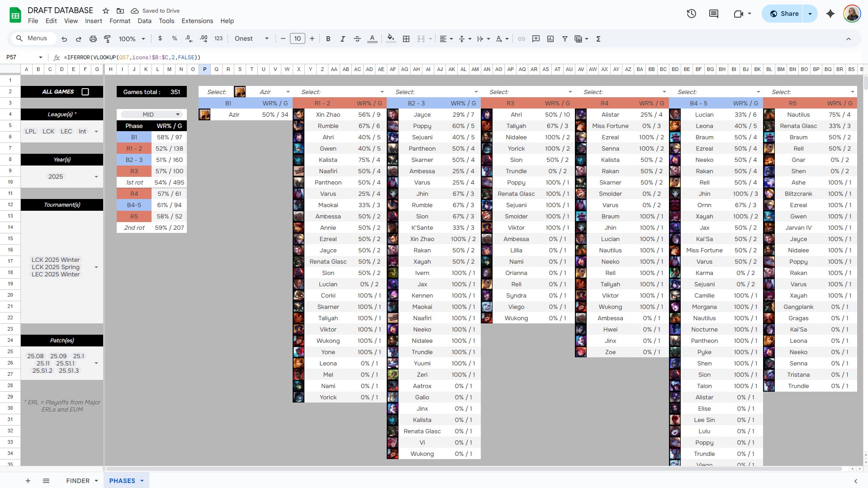Open comments panel icon
Image resolution: width=868 pixels, height=488 pixels.
[x=714, y=14]
